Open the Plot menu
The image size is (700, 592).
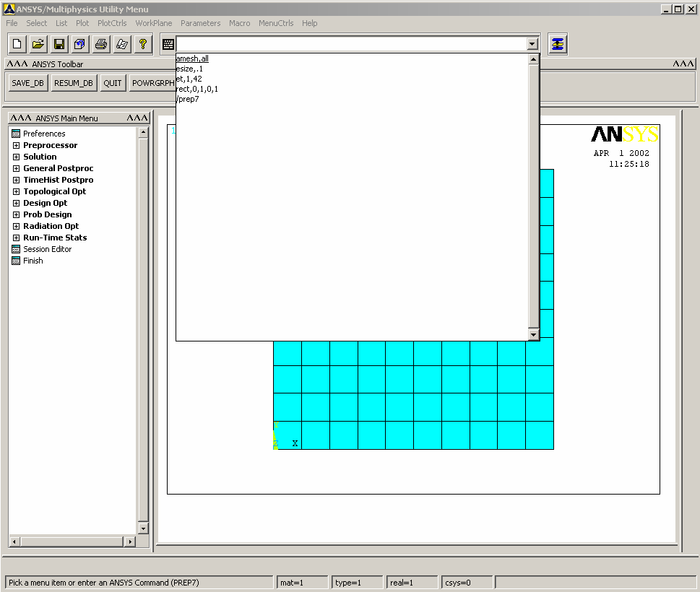tap(82, 23)
